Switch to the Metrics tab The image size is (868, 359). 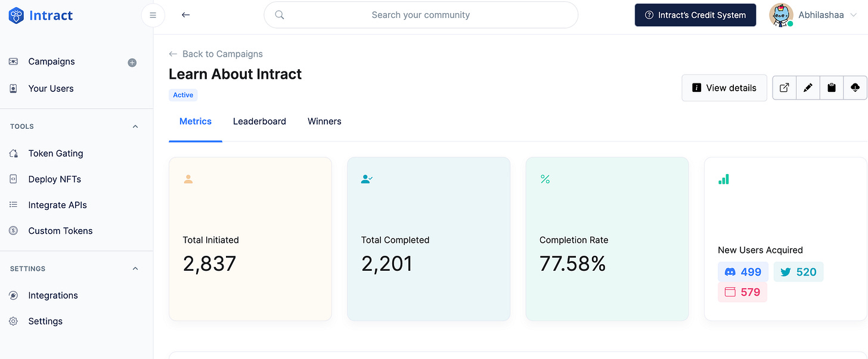coord(196,121)
